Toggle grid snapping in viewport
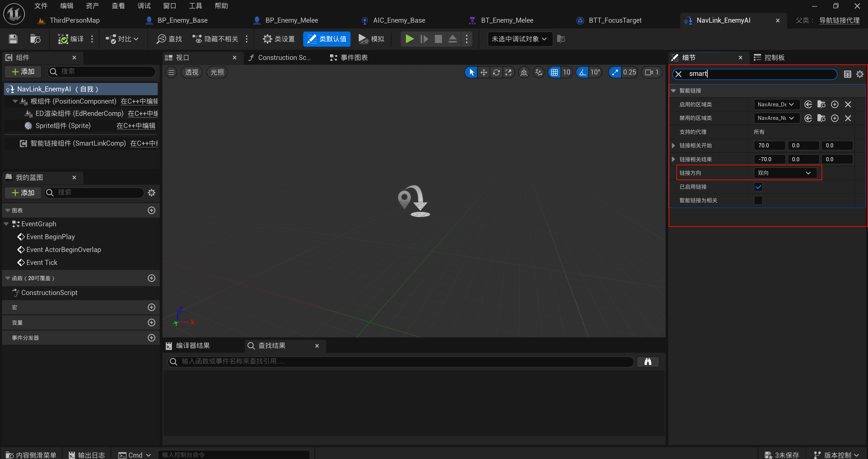This screenshot has width=868, height=459. pyautogui.click(x=554, y=72)
